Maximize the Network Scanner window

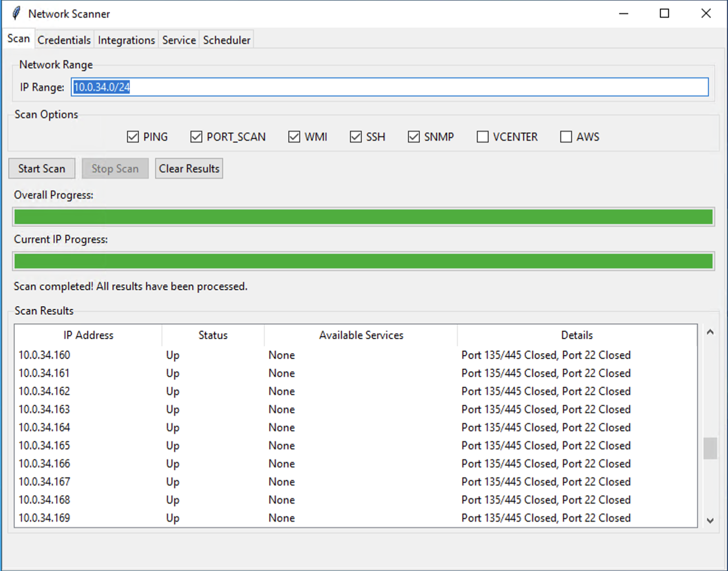tap(664, 14)
